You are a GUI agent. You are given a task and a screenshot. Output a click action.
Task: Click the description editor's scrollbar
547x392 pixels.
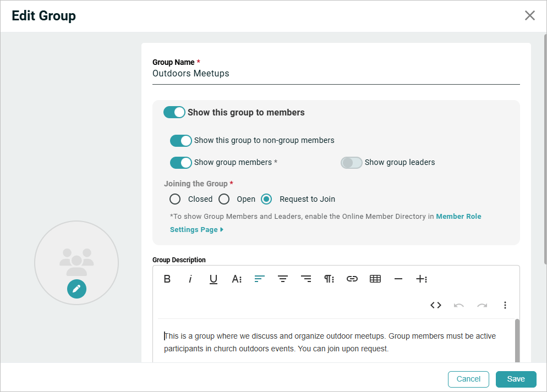517,341
